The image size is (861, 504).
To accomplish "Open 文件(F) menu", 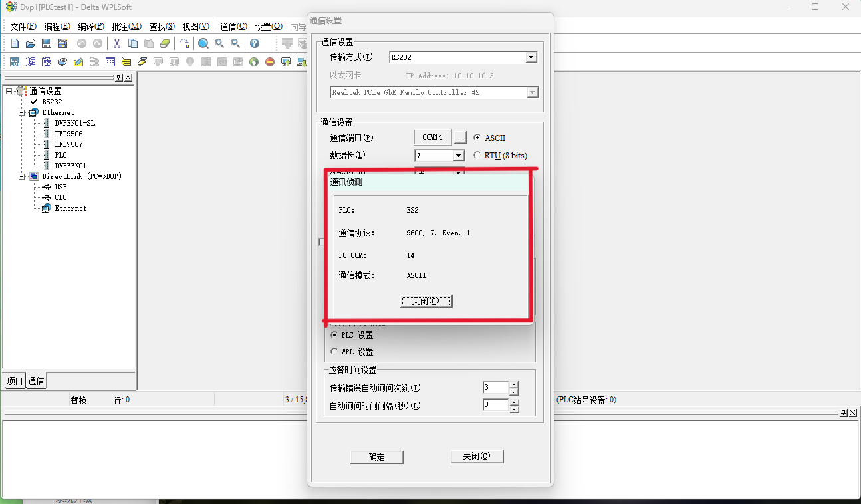I will coord(23,27).
